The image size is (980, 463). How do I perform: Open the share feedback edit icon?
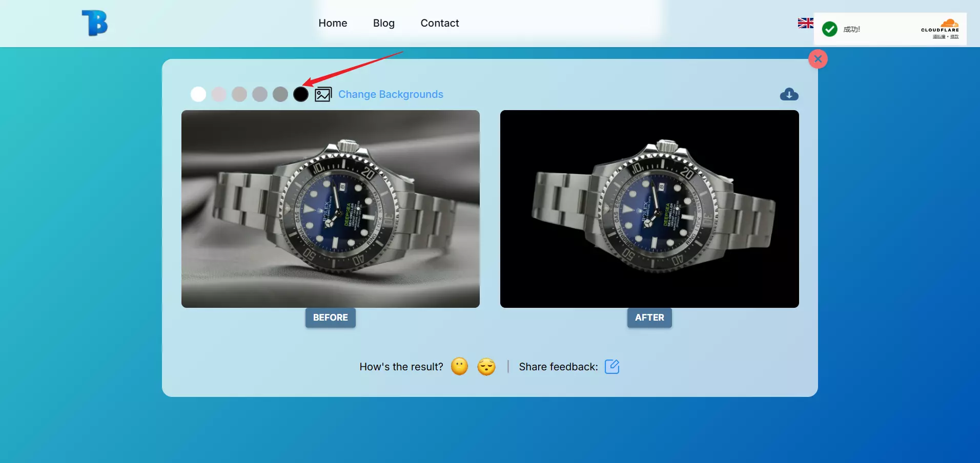pos(612,367)
